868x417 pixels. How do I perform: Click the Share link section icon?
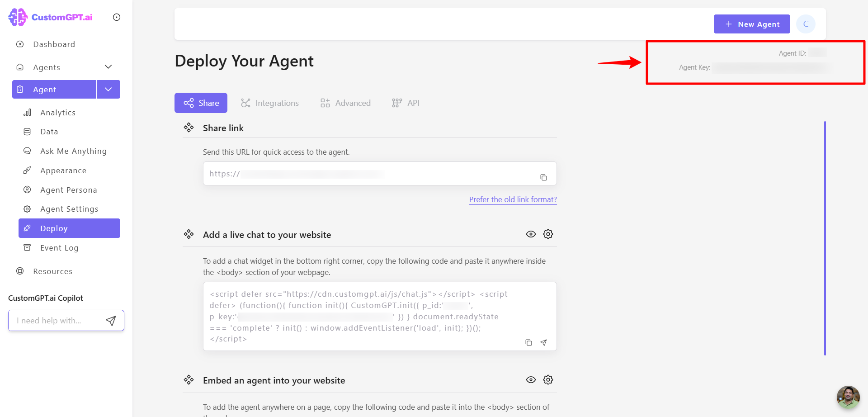[x=189, y=128]
